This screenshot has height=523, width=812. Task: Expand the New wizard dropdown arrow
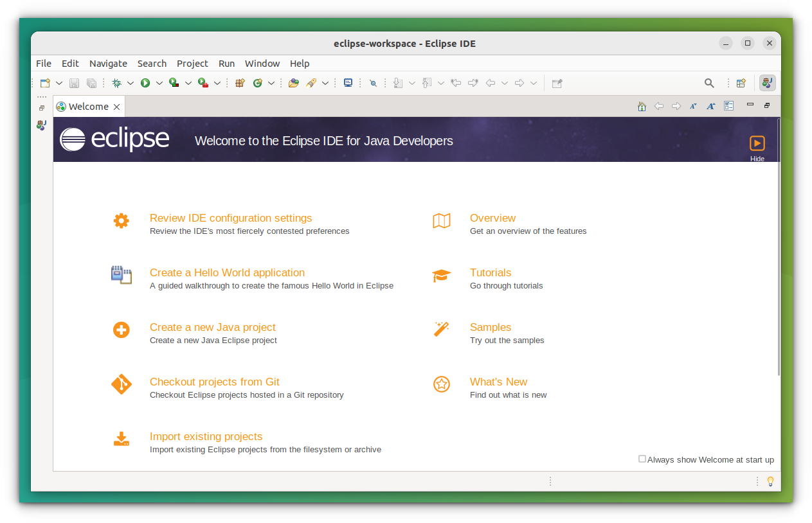[59, 83]
